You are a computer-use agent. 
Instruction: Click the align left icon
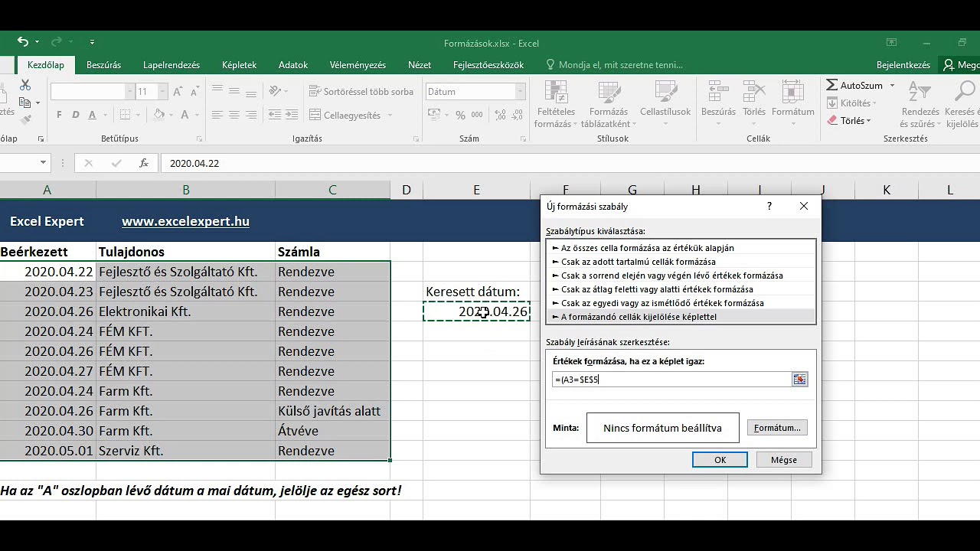pos(217,116)
